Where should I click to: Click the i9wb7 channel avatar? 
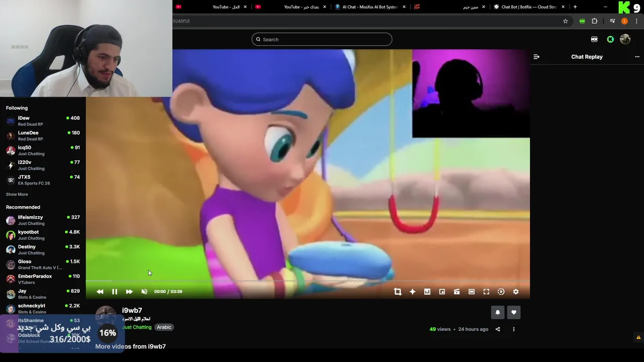click(x=106, y=316)
